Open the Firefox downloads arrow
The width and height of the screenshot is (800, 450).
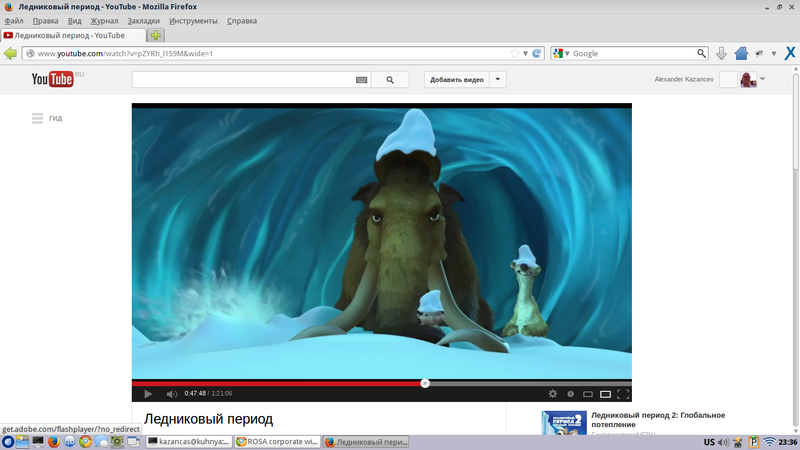(721, 53)
